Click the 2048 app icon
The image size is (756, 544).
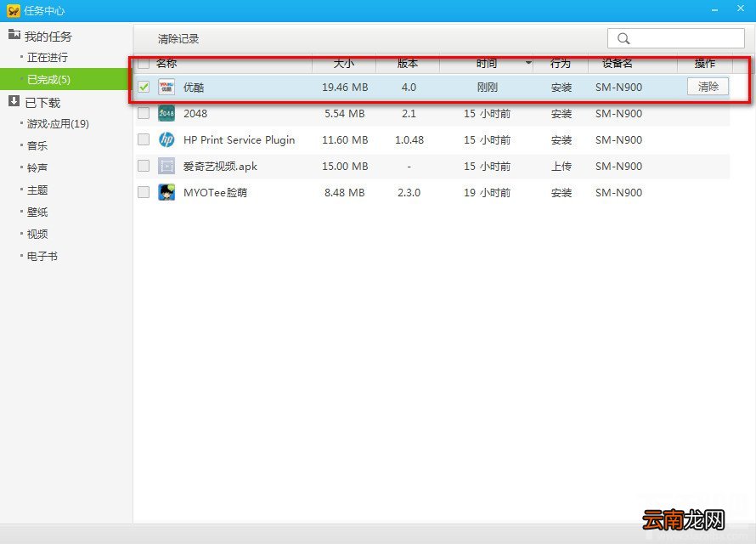(x=166, y=113)
